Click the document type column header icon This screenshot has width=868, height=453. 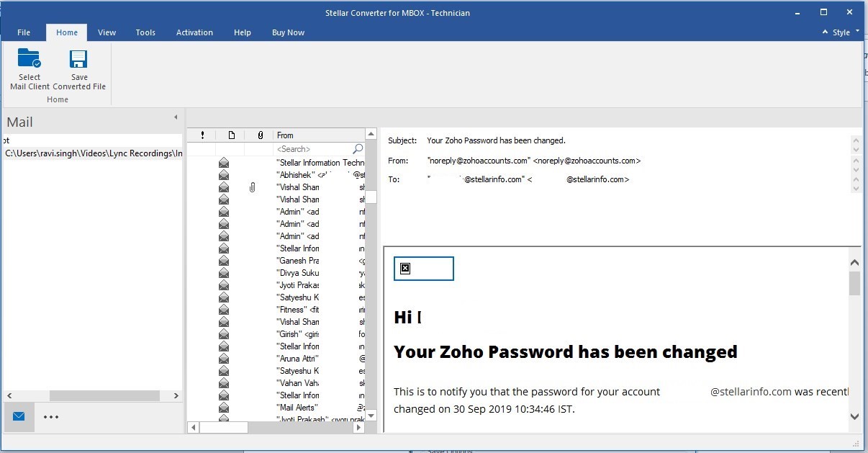click(x=231, y=135)
